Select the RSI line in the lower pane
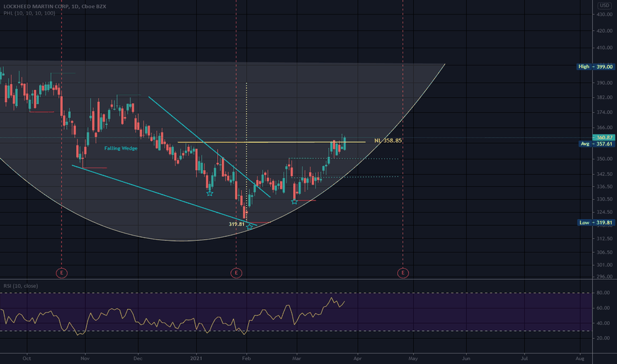 coord(172,316)
